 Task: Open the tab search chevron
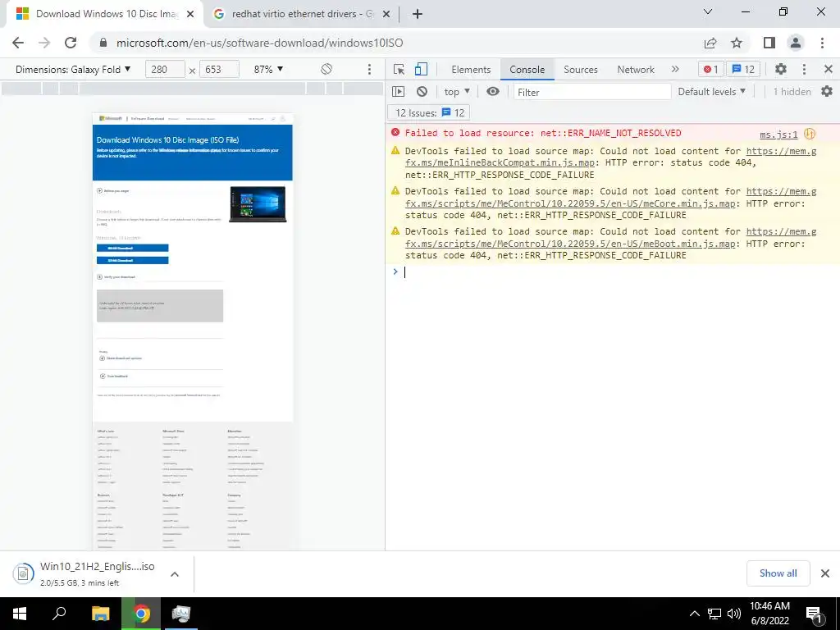pyautogui.click(x=708, y=11)
